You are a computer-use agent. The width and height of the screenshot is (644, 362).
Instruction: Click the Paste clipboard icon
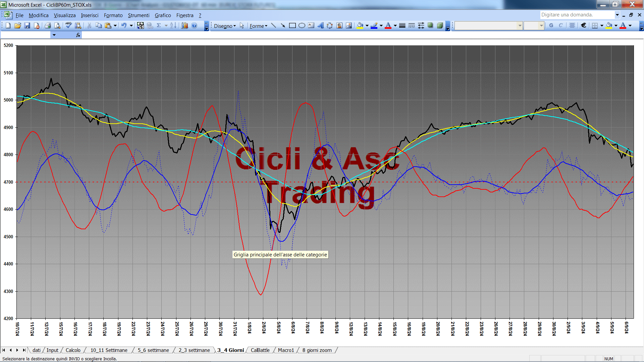(x=108, y=25)
